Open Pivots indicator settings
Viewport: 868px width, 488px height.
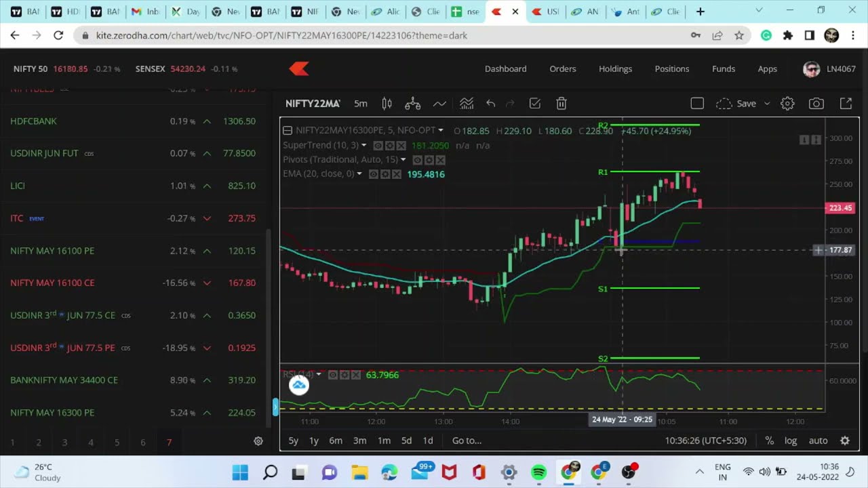click(429, 160)
